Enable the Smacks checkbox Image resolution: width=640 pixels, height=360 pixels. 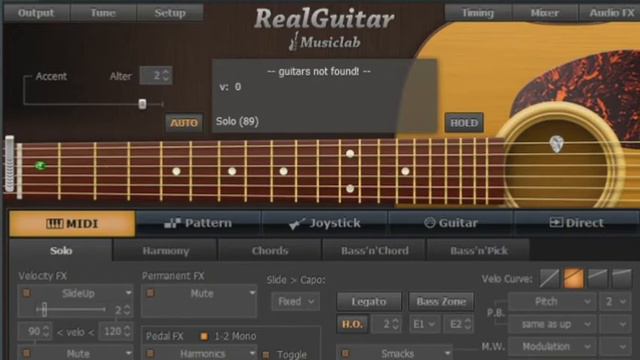345,353
